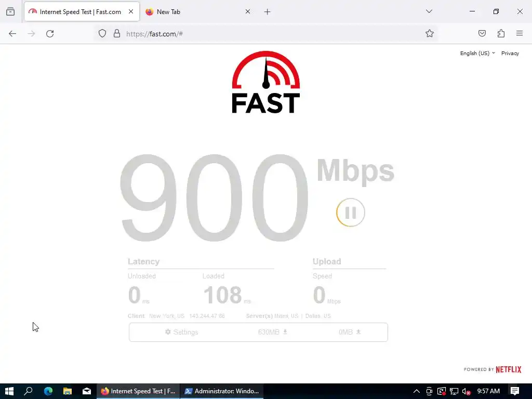Screen dimensions: 532x399
Task: Open the Privacy link
Action: pos(510,54)
